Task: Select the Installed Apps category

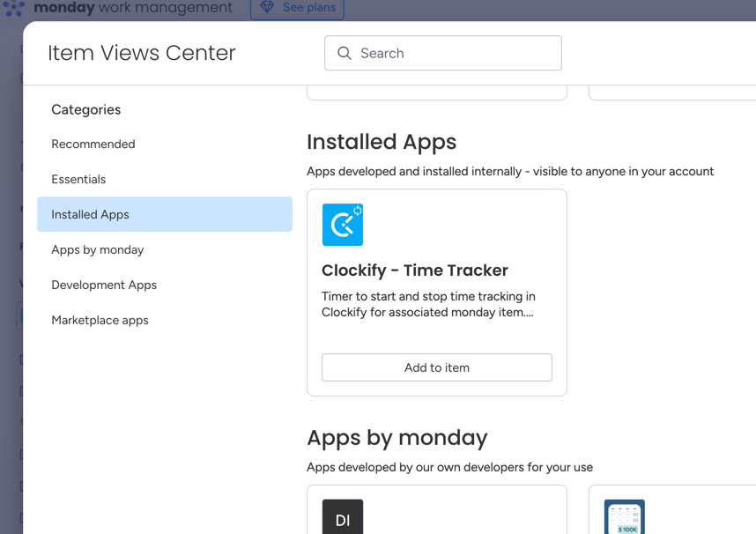Action: point(165,214)
